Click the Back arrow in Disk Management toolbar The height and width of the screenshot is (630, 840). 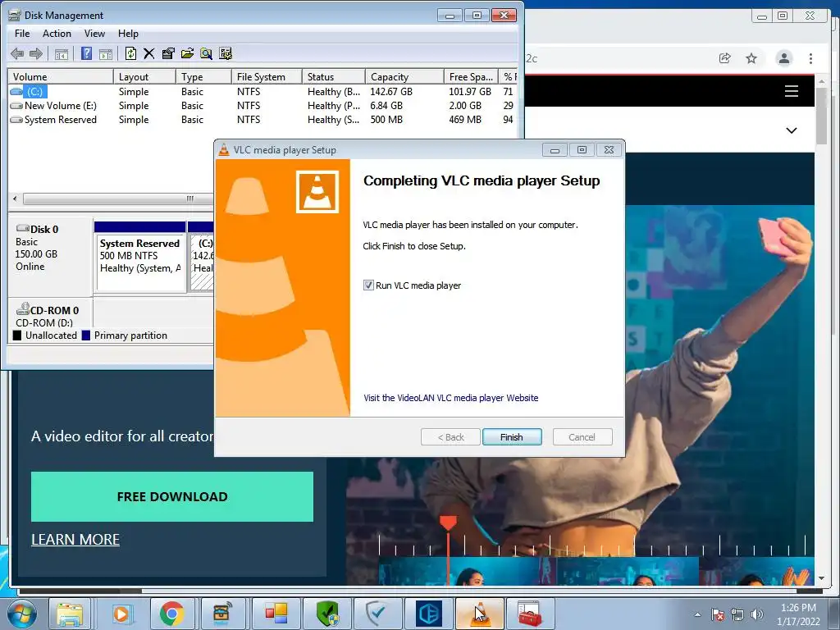[17, 53]
